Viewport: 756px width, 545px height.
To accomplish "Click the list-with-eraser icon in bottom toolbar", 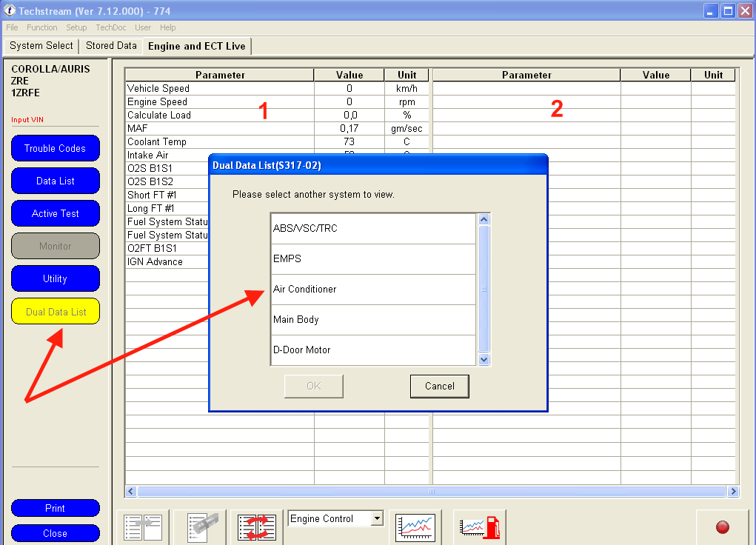I will pos(200,527).
